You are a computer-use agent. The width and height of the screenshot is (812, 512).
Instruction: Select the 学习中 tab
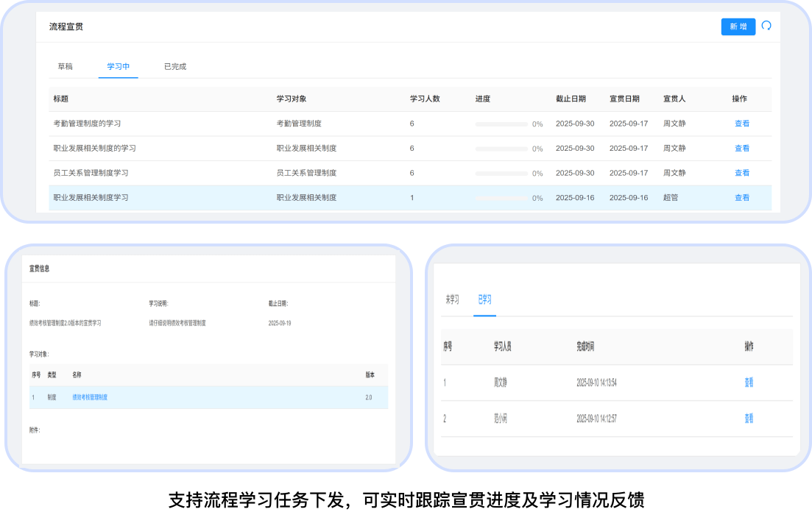tap(118, 66)
